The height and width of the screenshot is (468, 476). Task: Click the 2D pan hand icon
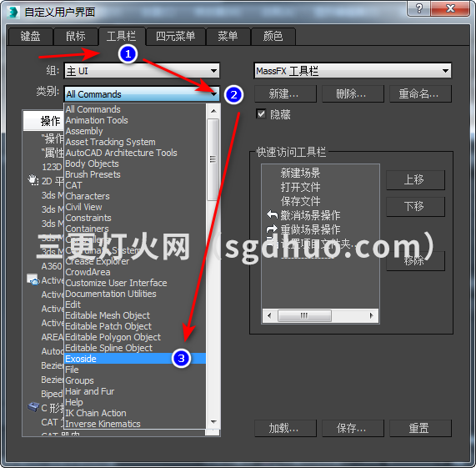(x=33, y=180)
